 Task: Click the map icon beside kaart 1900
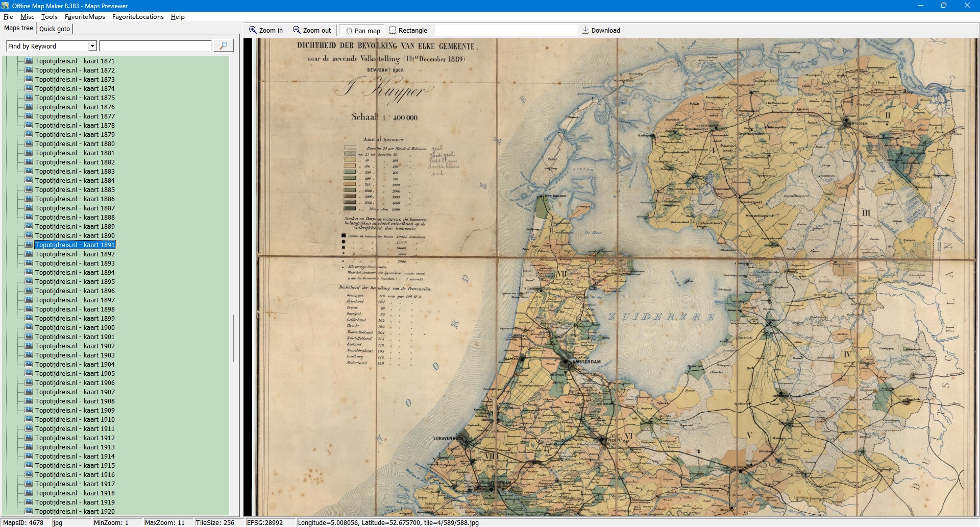29,327
